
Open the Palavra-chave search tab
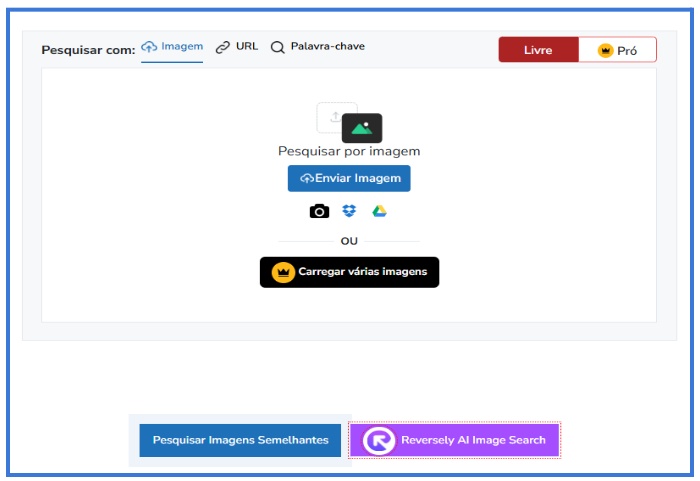pos(318,46)
